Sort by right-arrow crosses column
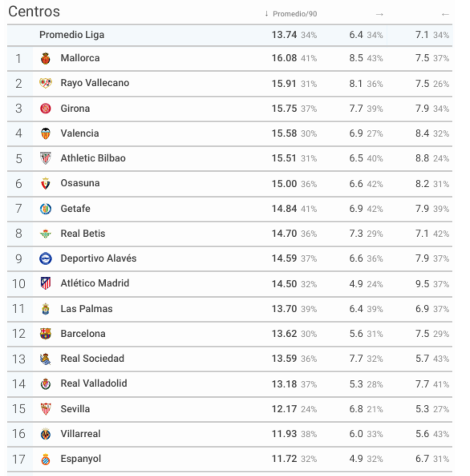The image size is (470, 476). pos(379,14)
